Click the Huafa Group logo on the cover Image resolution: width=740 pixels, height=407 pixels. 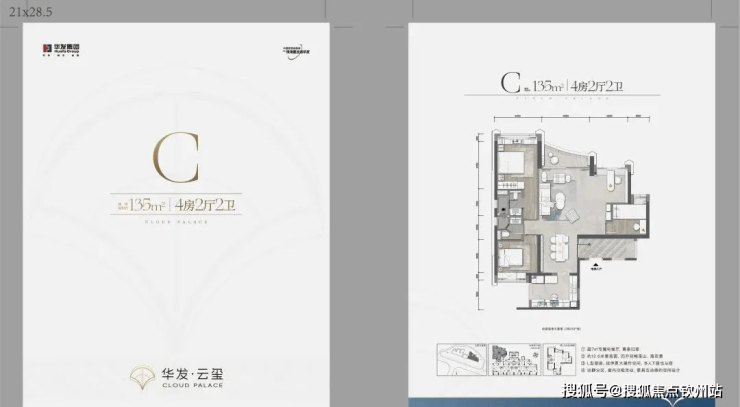tap(61, 50)
